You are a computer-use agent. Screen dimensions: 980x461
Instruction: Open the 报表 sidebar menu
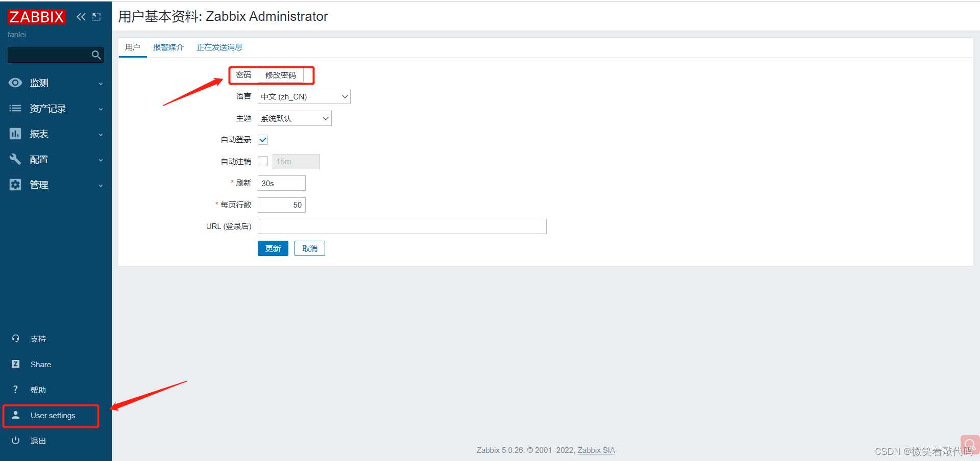click(56, 134)
